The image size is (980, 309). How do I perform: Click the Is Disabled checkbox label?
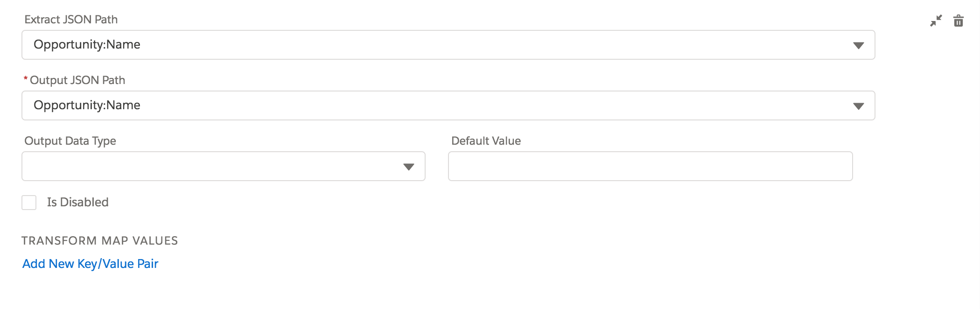77,202
